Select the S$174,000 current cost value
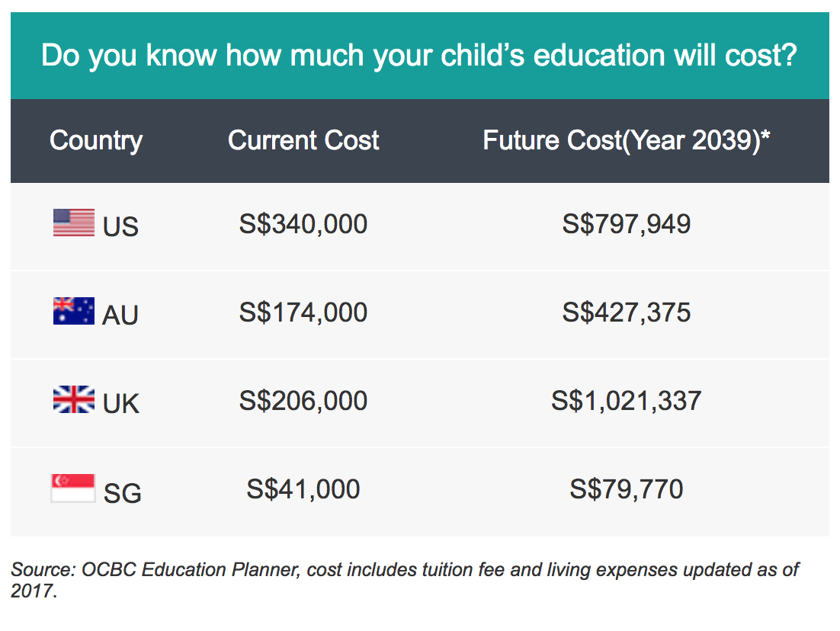The image size is (840, 631). click(x=303, y=312)
